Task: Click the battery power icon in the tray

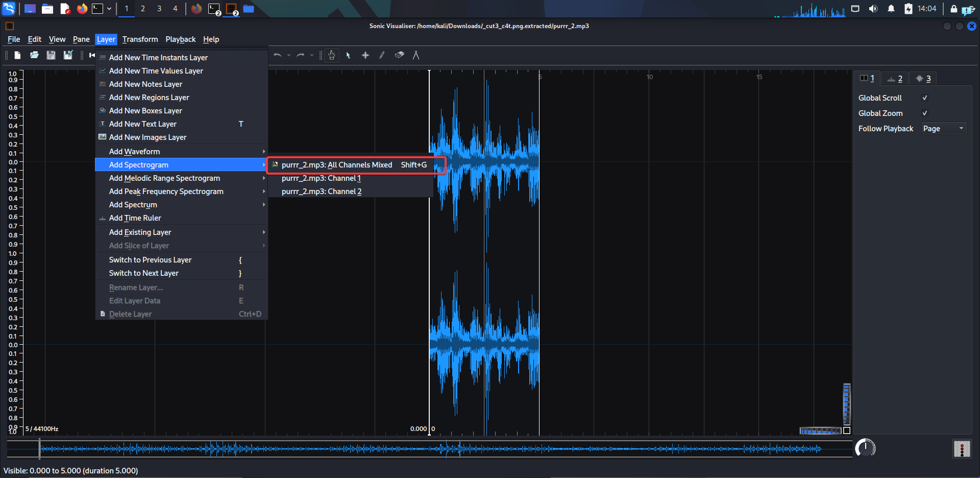Action: tap(909, 9)
